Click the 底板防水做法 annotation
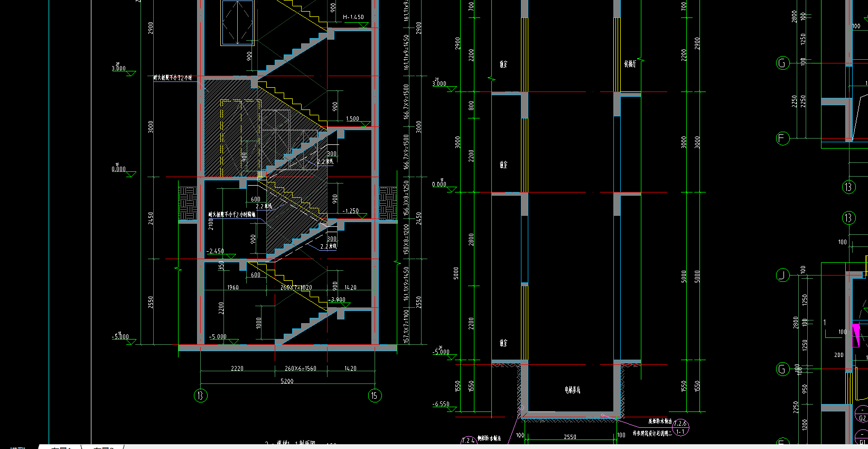Viewport: 868px width, 449px height. click(x=660, y=421)
